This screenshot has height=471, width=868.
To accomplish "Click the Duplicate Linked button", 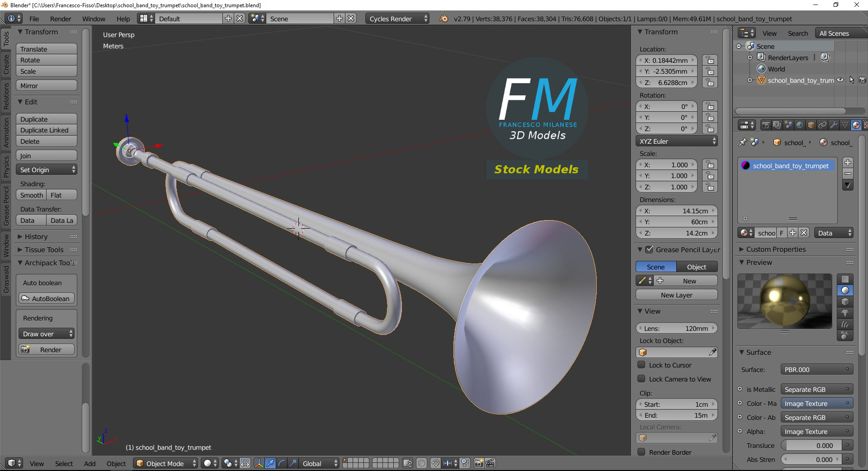I will [47, 130].
